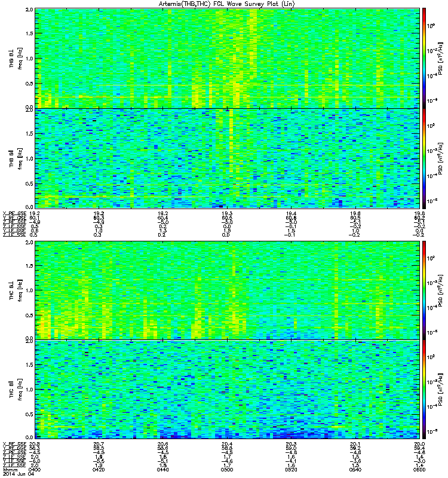Click 'PSD [nT²/Hz]' label beside THB B∥ color bar
Image resolution: width=448 pixels, height=478 pixels.
[440, 158]
